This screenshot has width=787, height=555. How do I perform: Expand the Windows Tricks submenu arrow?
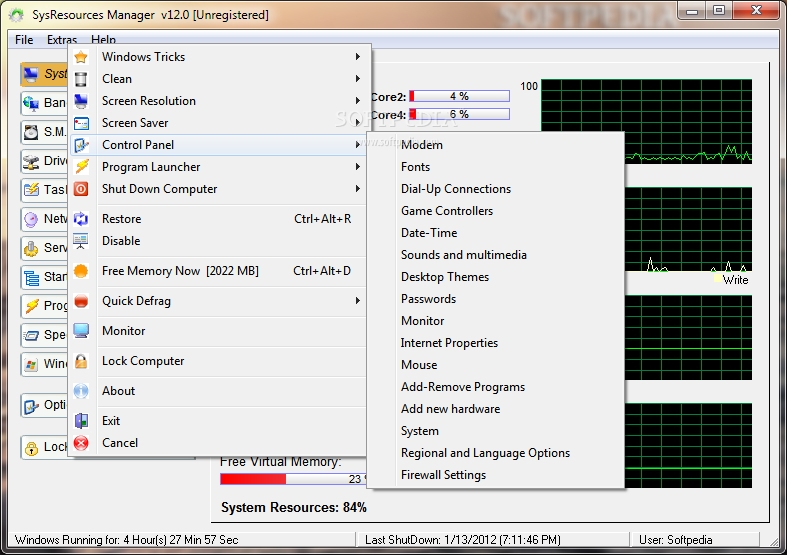[357, 57]
